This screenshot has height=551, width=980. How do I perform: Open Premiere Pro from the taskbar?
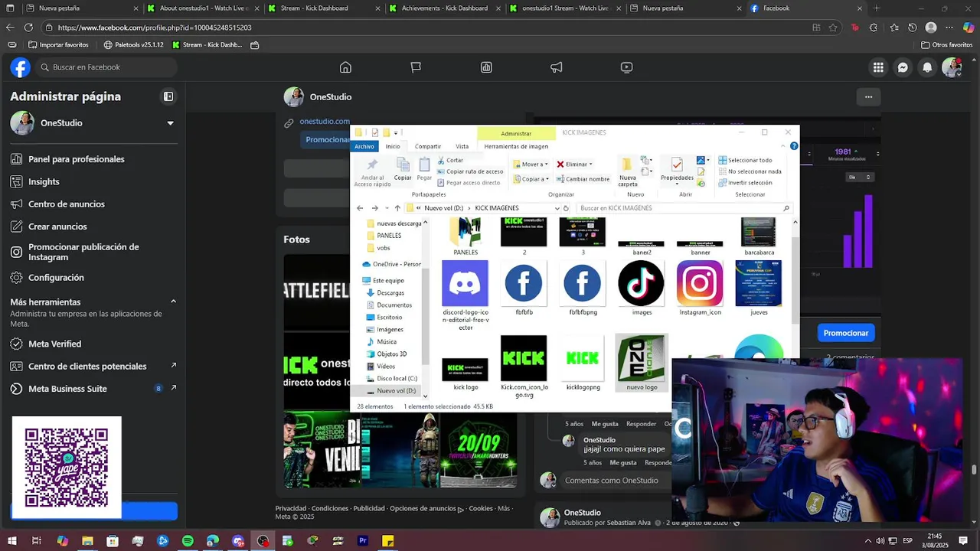(363, 541)
